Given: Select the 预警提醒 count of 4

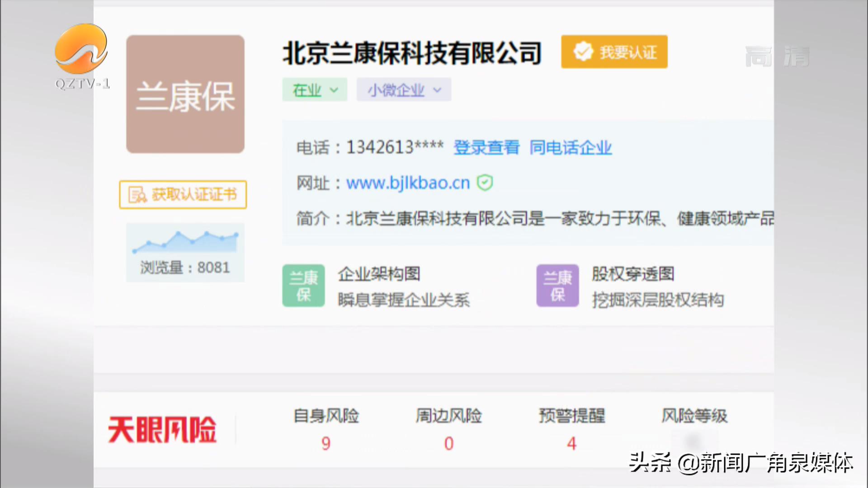Looking at the screenshot, I should (x=571, y=443).
